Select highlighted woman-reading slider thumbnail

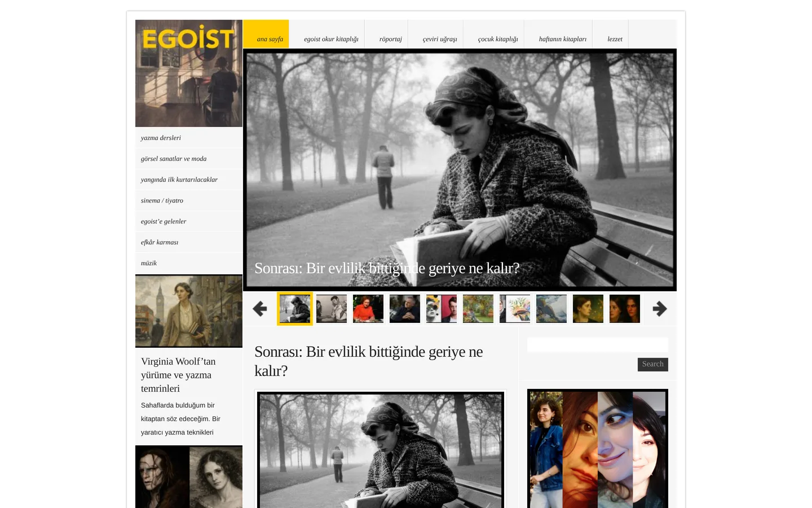click(295, 309)
